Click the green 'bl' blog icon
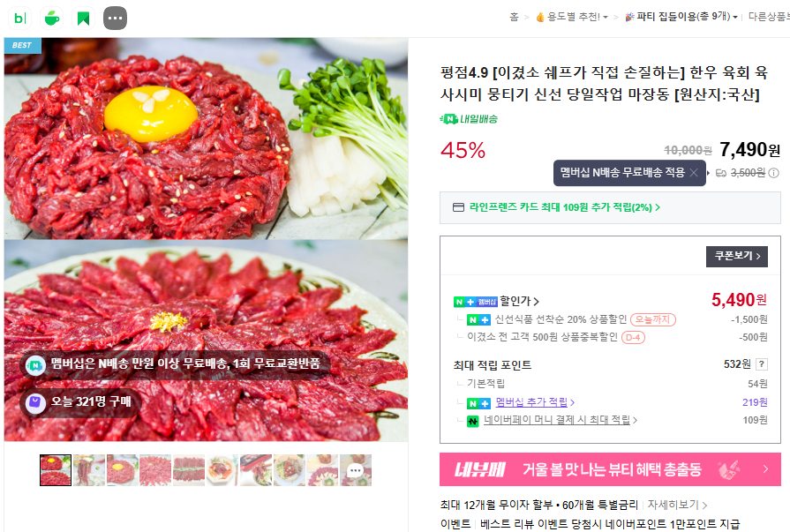The width and height of the screenshot is (790, 532). [20, 19]
